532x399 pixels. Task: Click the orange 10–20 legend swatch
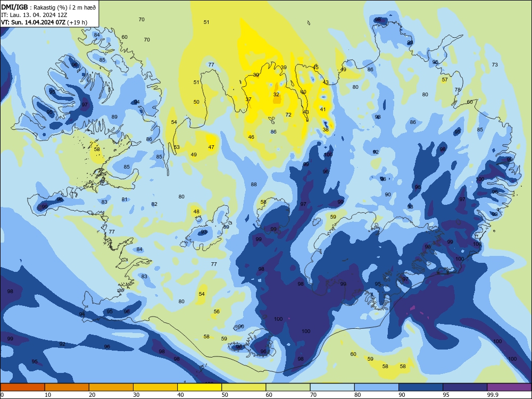(x=67, y=387)
